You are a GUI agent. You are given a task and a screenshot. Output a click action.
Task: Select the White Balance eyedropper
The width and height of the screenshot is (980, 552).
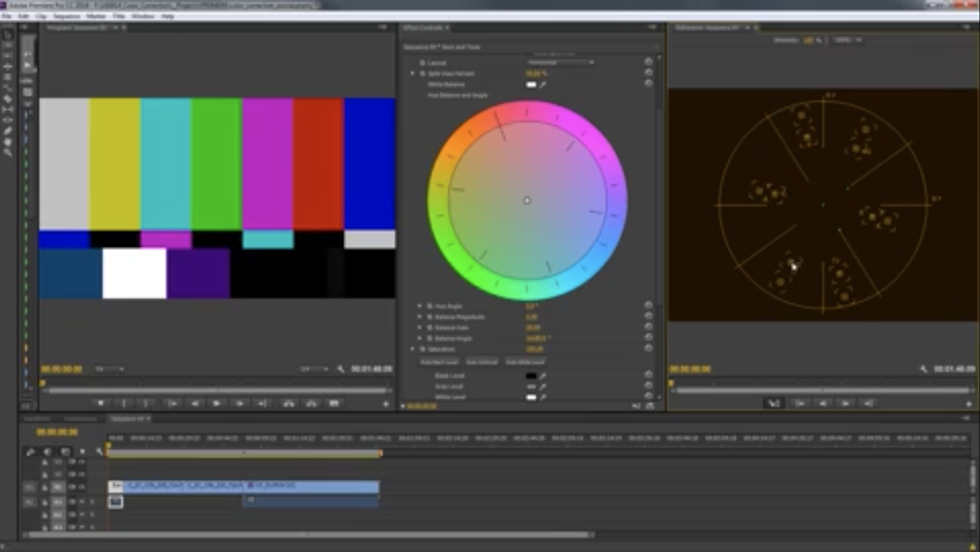point(543,84)
